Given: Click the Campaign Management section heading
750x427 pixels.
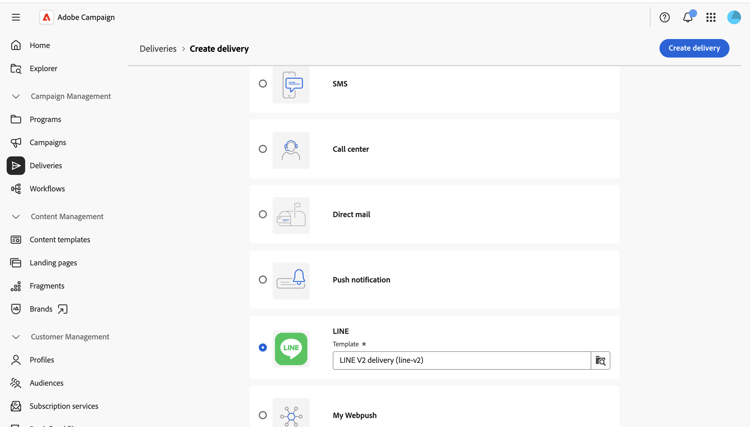Looking at the screenshot, I should pos(71,96).
